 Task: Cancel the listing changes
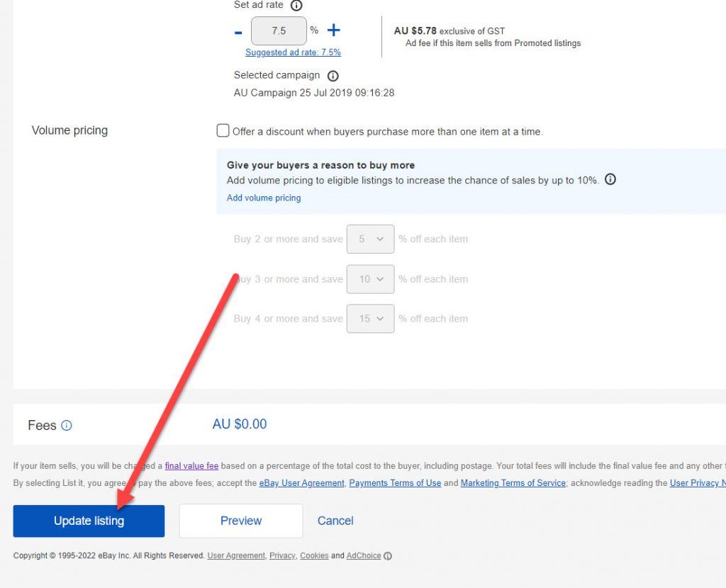[335, 521]
